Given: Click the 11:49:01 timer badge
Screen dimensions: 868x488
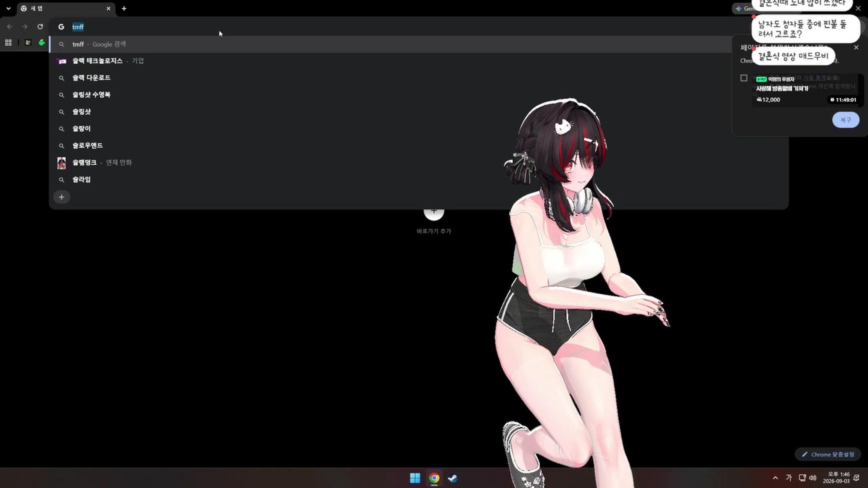Looking at the screenshot, I should (x=843, y=100).
